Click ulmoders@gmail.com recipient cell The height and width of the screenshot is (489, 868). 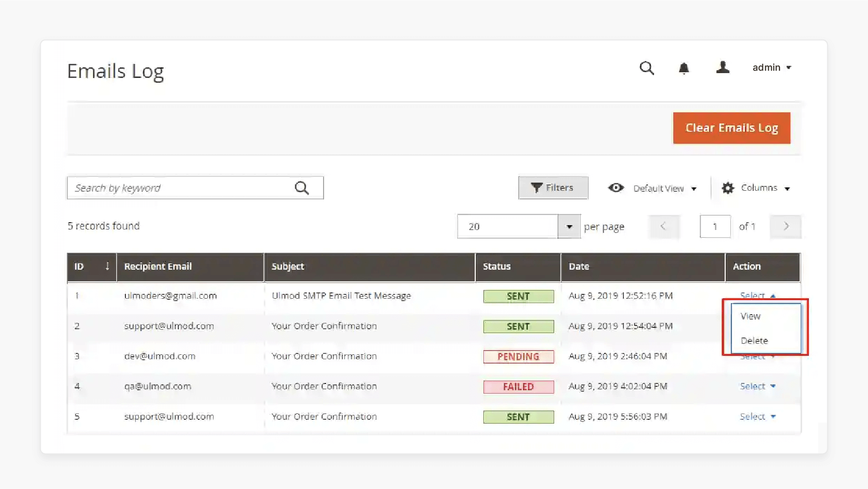[x=170, y=296]
